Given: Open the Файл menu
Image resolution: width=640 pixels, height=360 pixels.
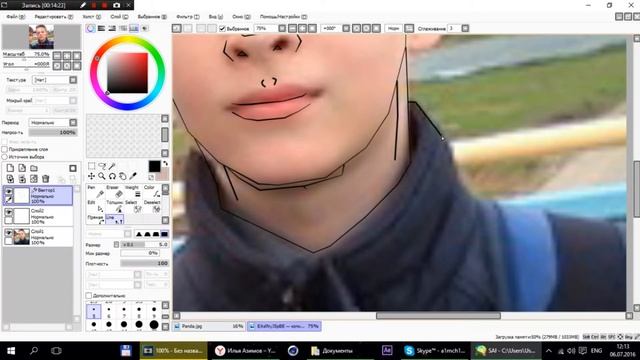Looking at the screenshot, I should pos(15,17).
